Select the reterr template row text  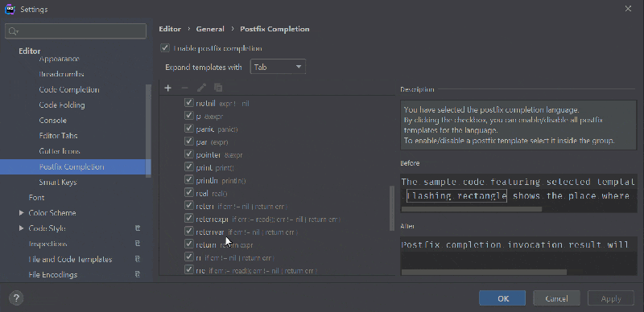pyautogui.click(x=242, y=206)
